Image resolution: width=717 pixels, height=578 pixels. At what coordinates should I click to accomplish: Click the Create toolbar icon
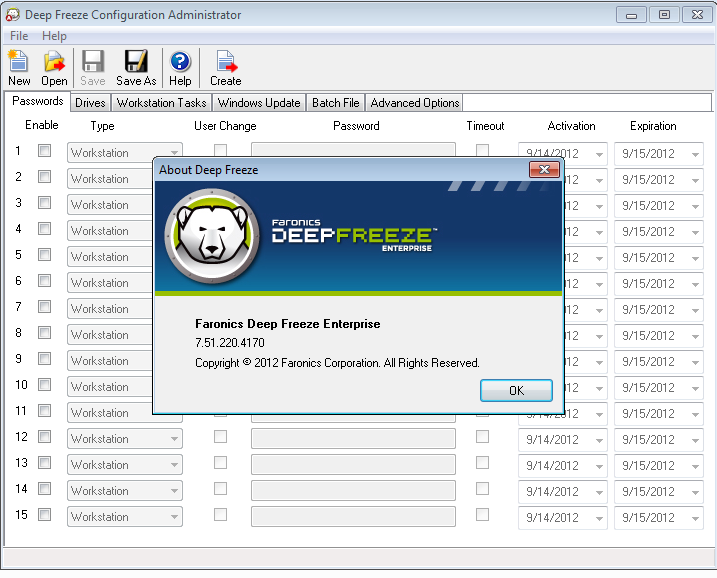pos(225,68)
